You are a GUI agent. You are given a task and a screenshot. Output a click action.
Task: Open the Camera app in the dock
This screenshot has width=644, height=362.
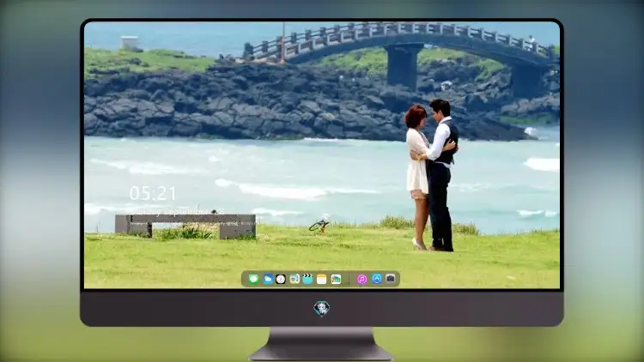click(x=390, y=279)
